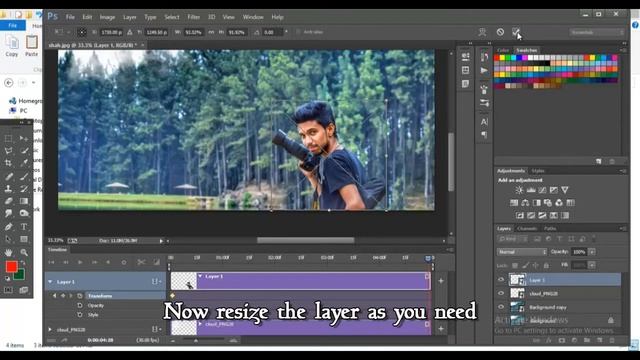Image resolution: width=640 pixels, height=360 pixels.
Task: Open Layer 1 track filmstrip menu
Action: [x=156, y=282]
